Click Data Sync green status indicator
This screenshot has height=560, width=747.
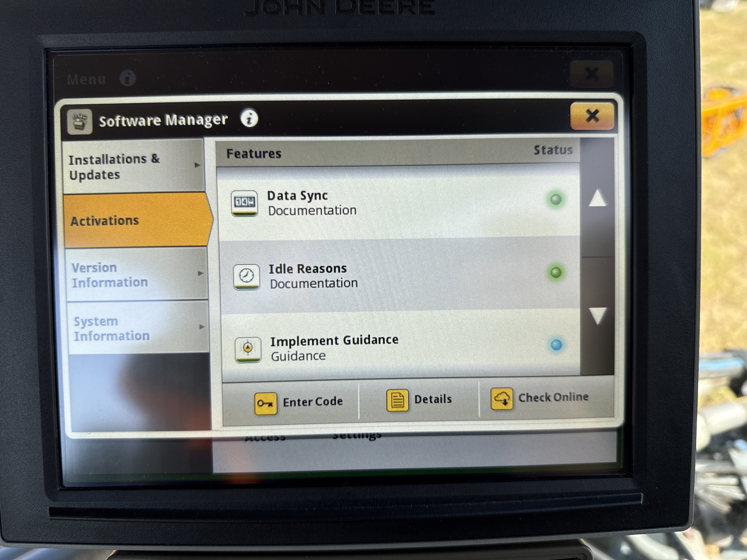[556, 199]
